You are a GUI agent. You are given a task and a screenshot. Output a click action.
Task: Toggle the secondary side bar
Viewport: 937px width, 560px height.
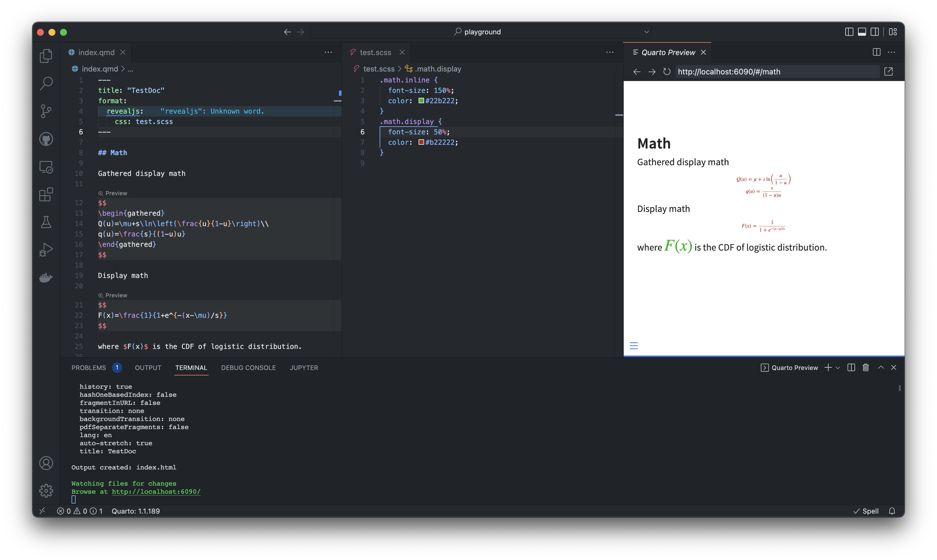[874, 32]
